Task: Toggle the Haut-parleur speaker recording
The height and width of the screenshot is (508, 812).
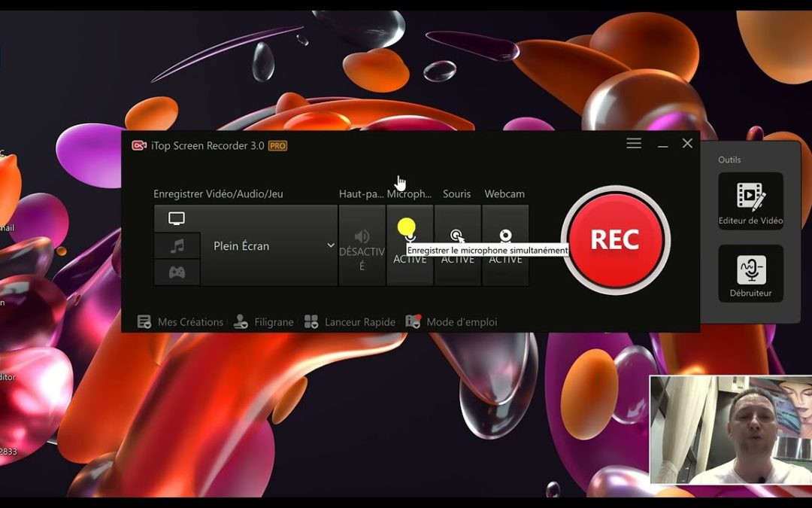Action: point(362,245)
